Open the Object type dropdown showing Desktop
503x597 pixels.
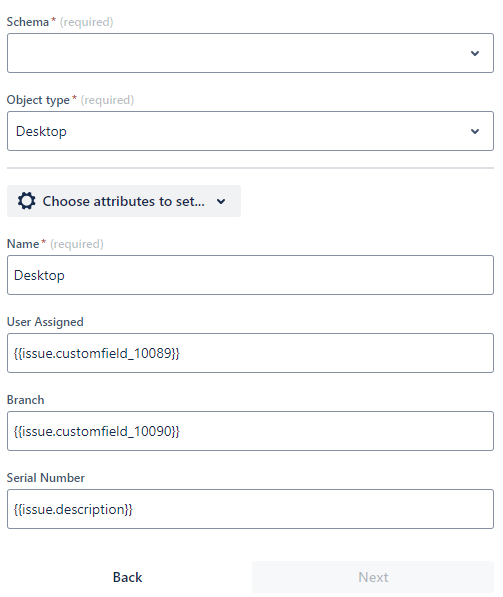pos(250,131)
